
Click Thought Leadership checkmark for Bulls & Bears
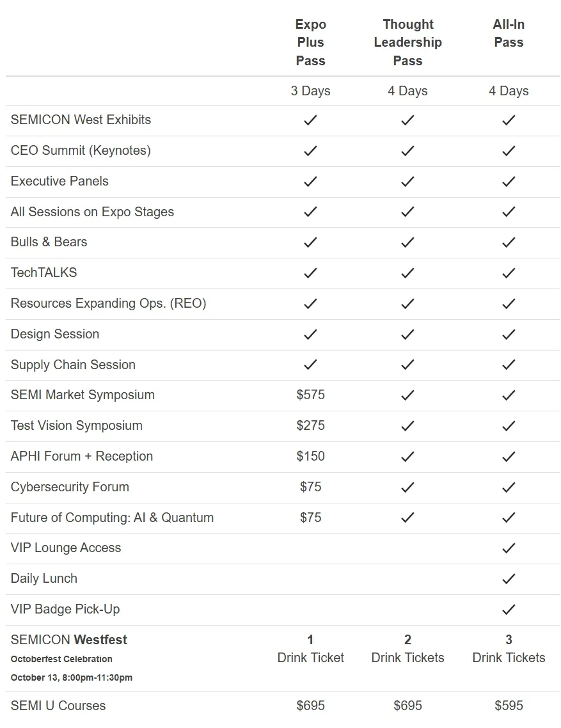(407, 242)
